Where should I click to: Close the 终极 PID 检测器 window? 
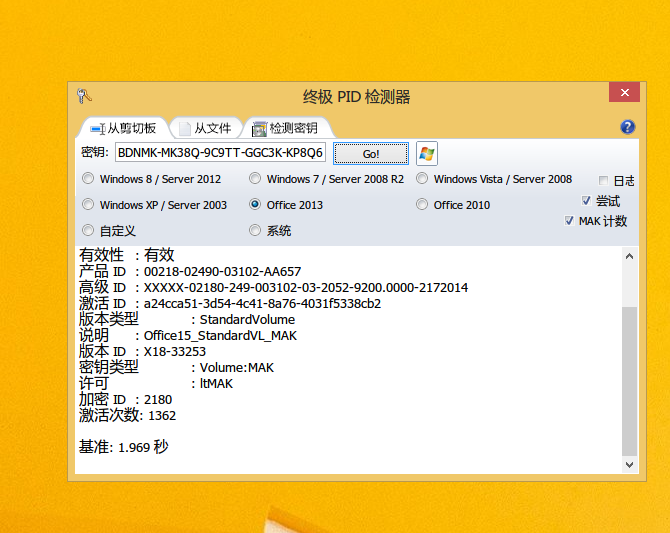[624, 92]
